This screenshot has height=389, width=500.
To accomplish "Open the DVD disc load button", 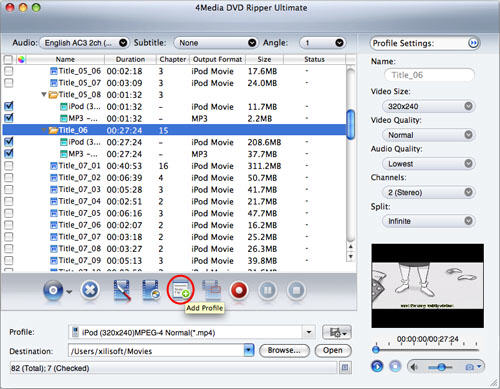I will [53, 290].
